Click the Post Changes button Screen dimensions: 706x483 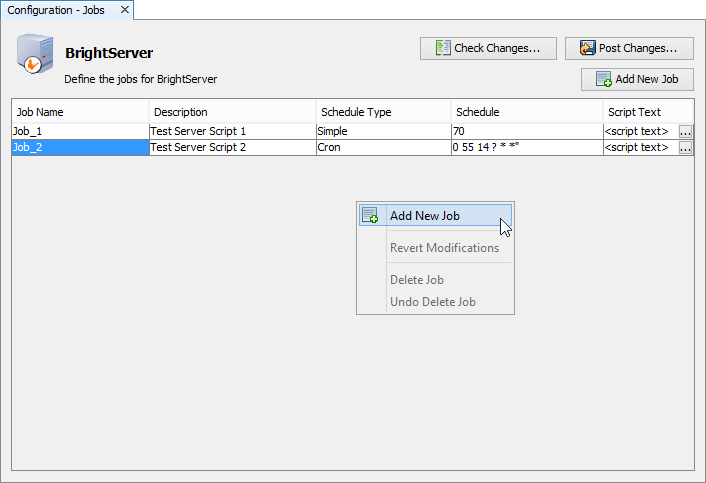point(629,48)
